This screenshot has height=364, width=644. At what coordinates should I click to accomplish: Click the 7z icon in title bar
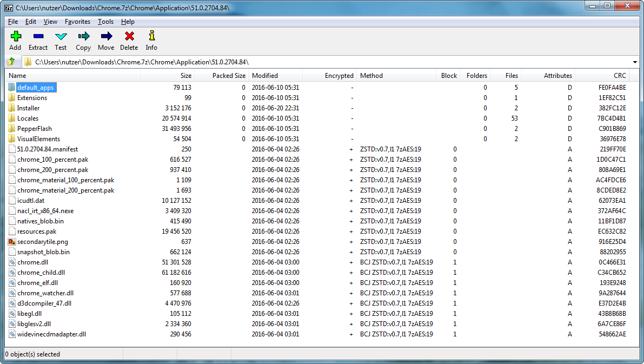pyautogui.click(x=9, y=8)
